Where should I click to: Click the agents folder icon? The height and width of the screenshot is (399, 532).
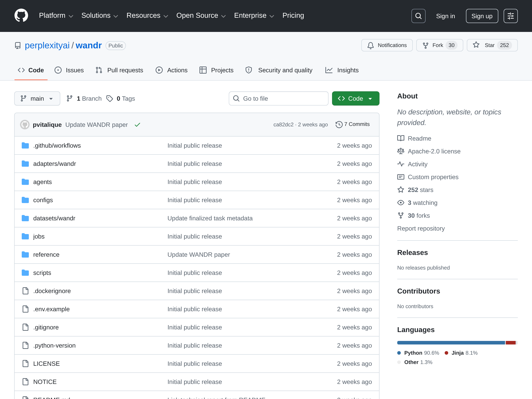pos(25,182)
